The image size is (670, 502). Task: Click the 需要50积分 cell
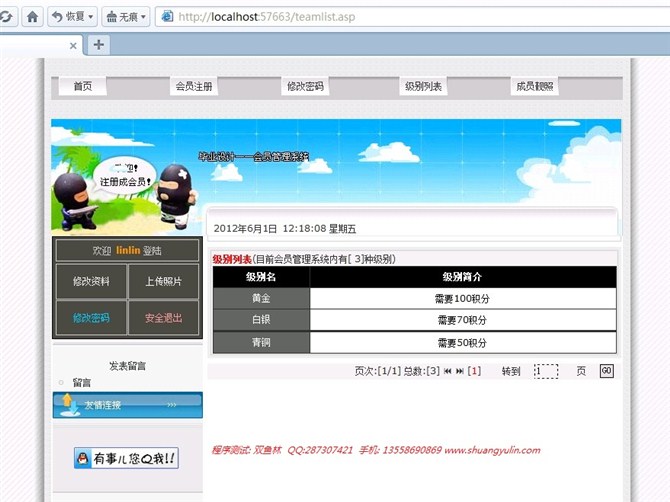point(463,342)
